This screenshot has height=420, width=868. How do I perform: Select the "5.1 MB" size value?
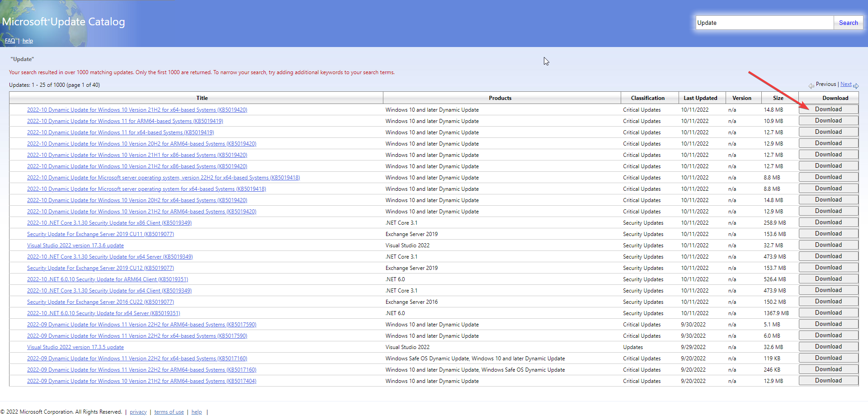[772, 325]
